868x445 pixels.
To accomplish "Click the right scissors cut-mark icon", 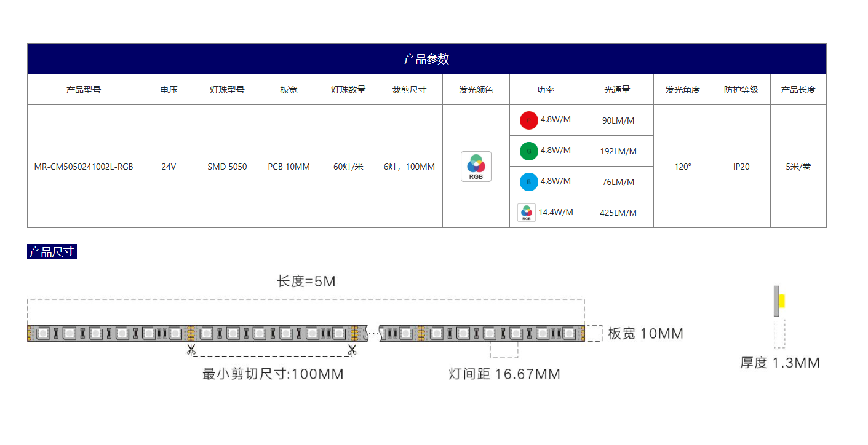I will (x=352, y=350).
